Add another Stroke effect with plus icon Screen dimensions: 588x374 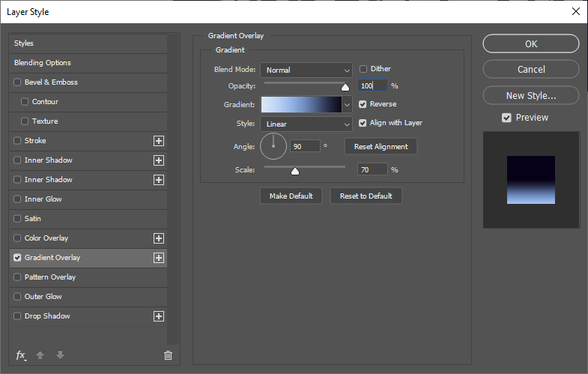click(158, 141)
